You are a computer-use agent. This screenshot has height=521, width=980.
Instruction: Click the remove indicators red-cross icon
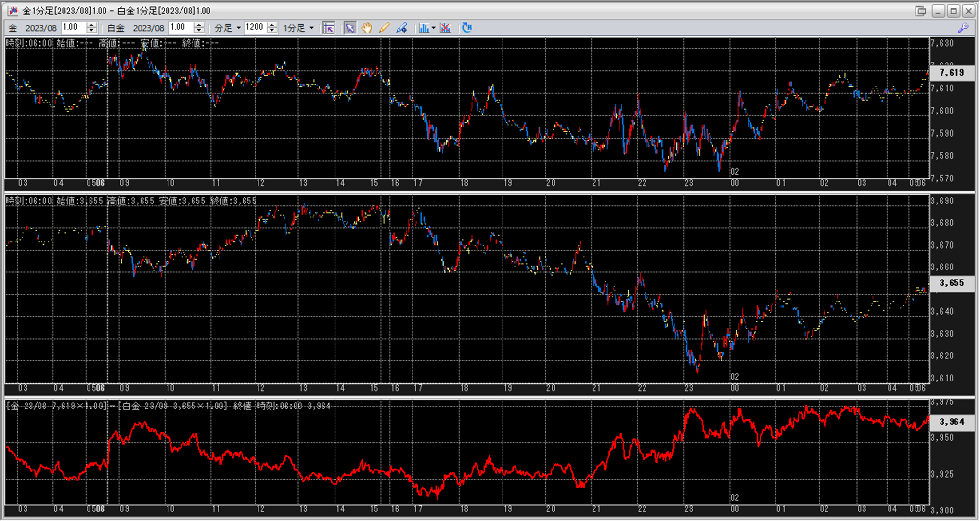coord(445,28)
